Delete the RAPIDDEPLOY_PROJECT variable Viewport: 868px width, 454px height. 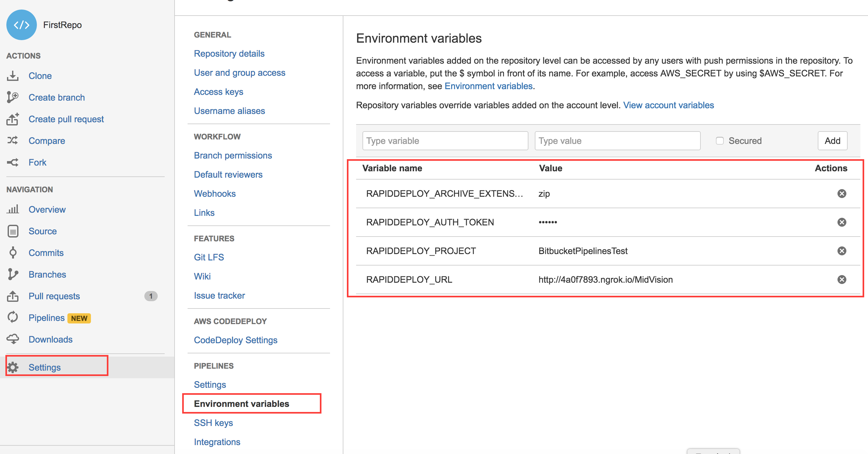[842, 251]
